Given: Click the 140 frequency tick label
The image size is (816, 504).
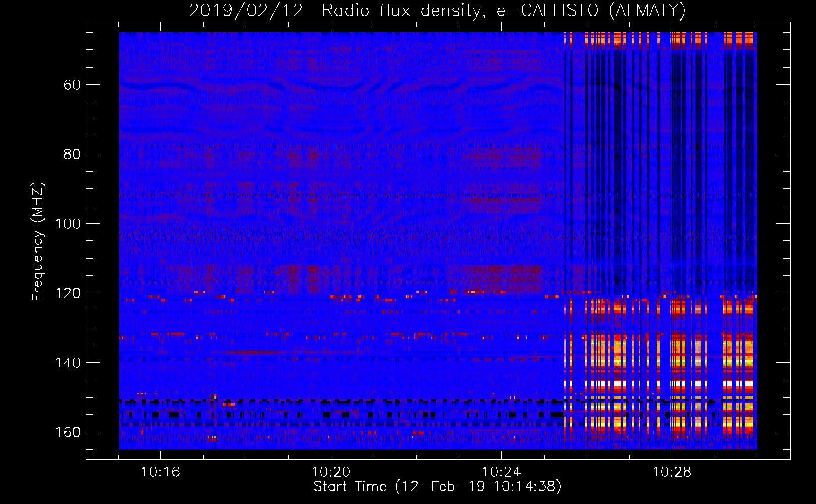Looking at the screenshot, I should tap(68, 363).
